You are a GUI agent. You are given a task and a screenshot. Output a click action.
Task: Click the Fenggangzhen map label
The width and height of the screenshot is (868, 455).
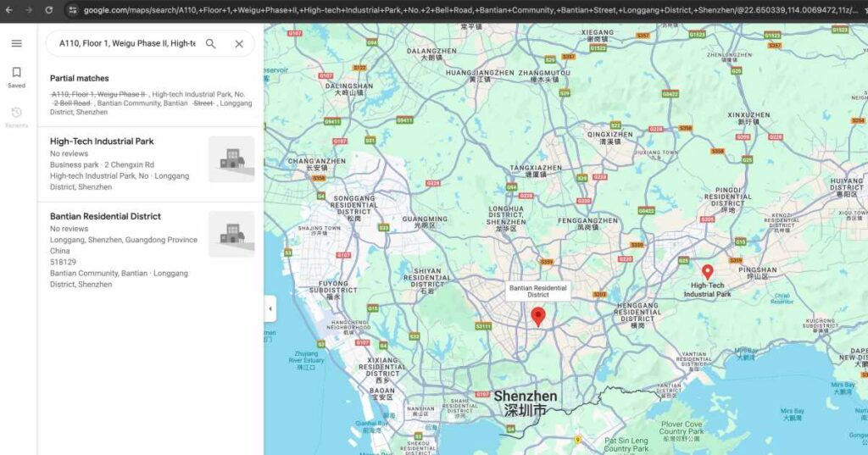click(588, 224)
